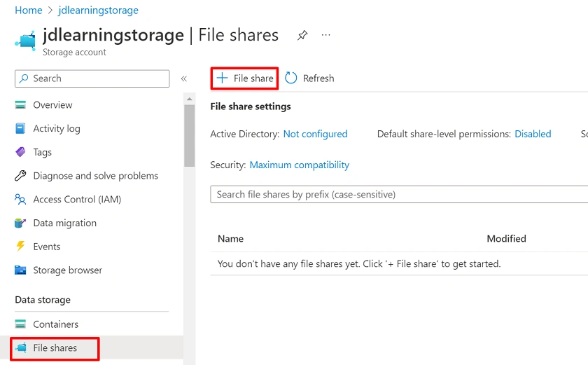Click the sidebar scrollbar thumb
588x365 pixels.
(x=190, y=135)
